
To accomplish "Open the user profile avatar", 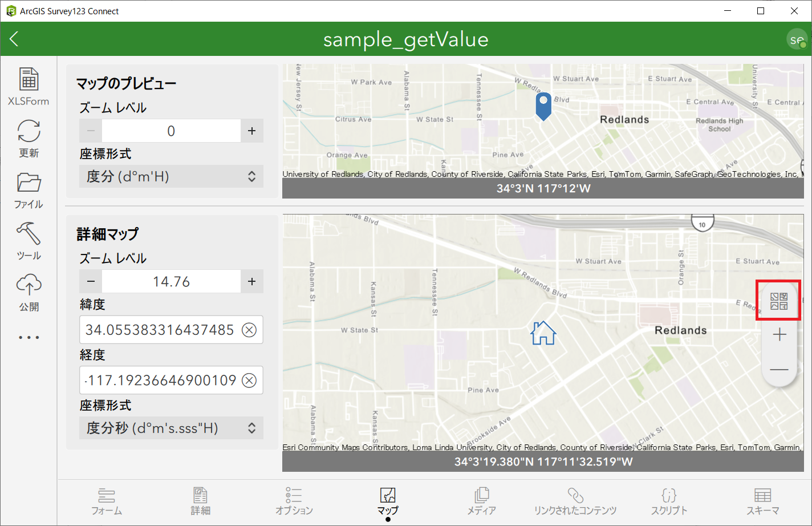I will point(797,39).
